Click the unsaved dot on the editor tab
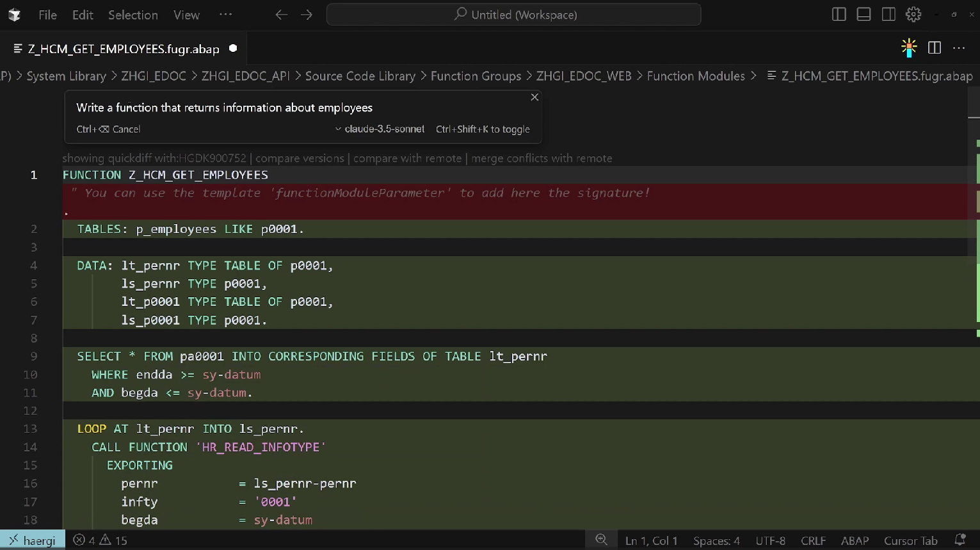The width and height of the screenshot is (980, 550). (233, 48)
